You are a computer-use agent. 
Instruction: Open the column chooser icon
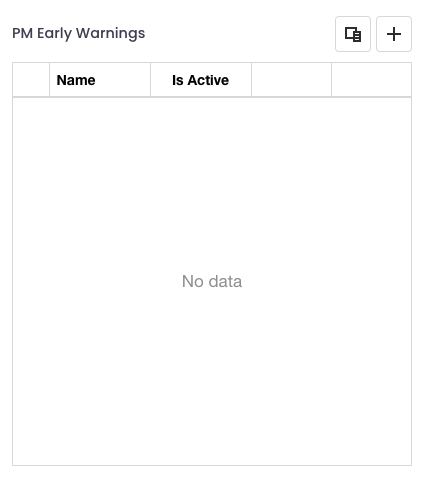(x=353, y=34)
